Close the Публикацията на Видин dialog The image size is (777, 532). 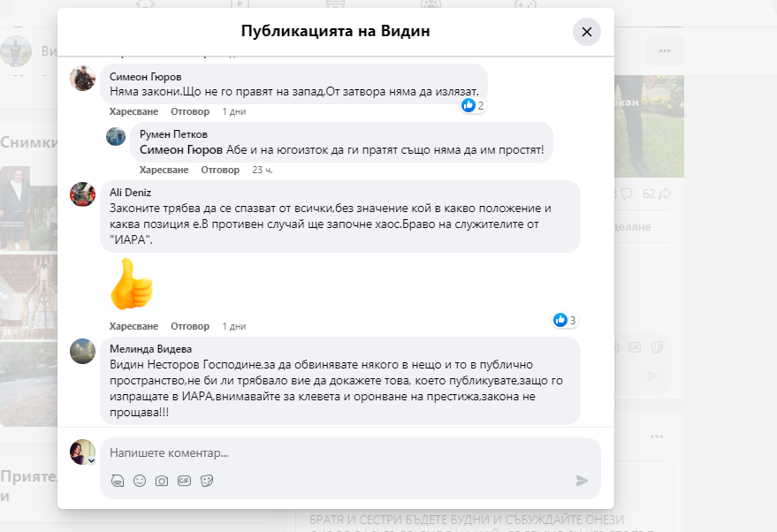point(586,33)
